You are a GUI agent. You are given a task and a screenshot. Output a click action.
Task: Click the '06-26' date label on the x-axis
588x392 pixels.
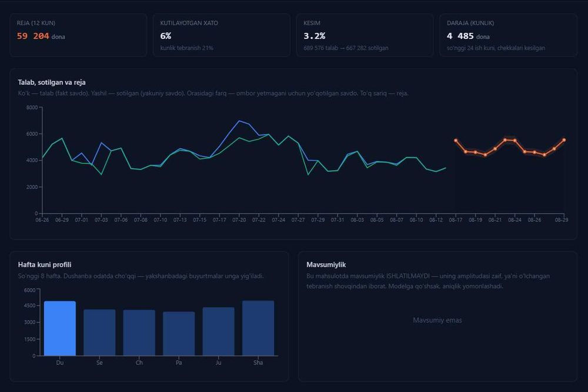42,220
